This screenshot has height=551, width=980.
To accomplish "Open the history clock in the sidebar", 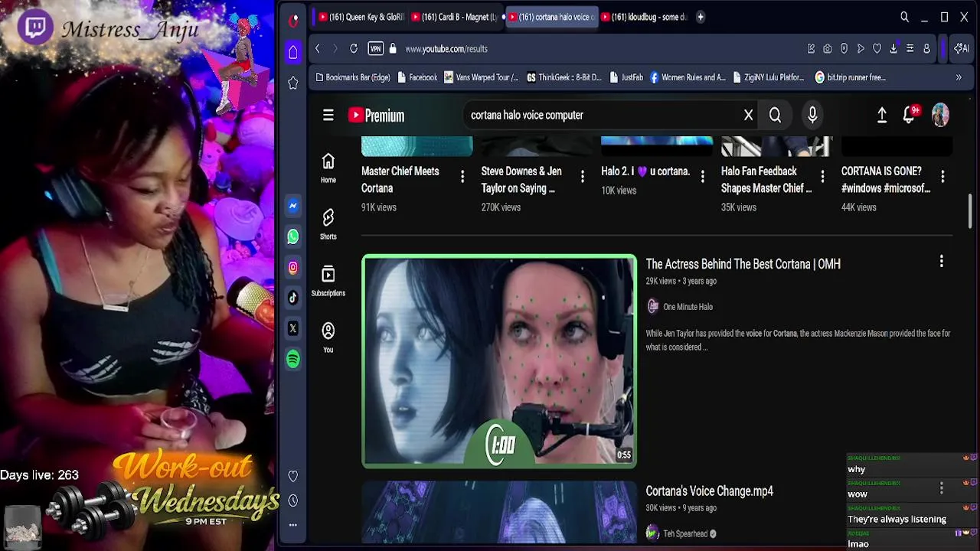I will tap(293, 500).
